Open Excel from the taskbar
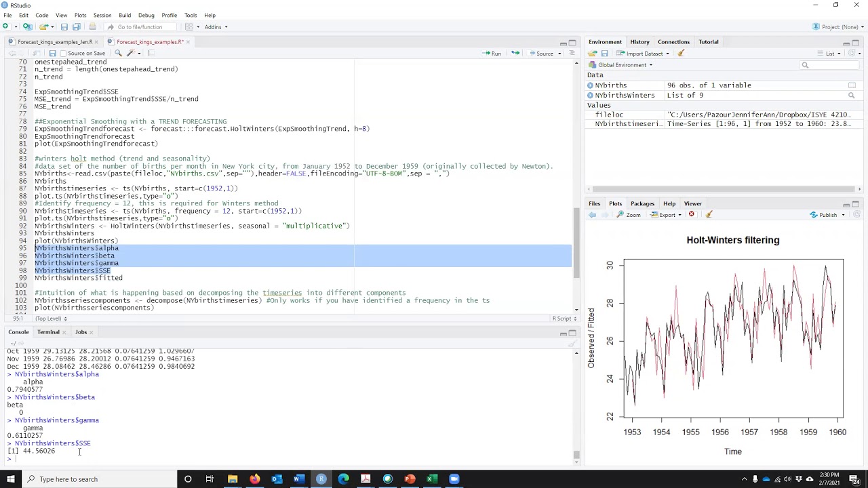The image size is (868, 488). tap(432, 479)
